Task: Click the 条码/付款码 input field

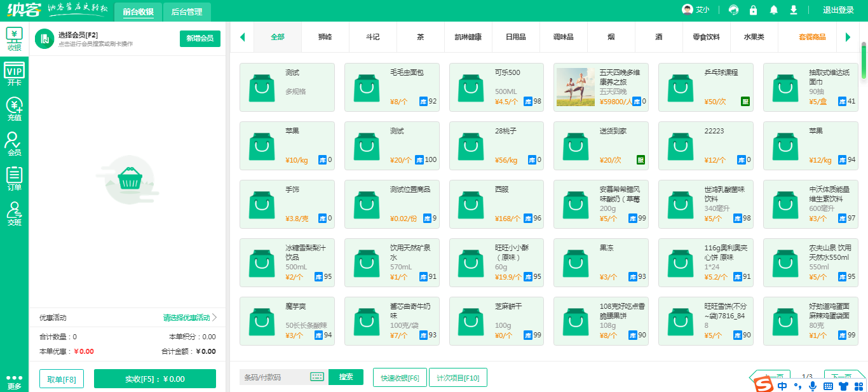Action: [274, 377]
